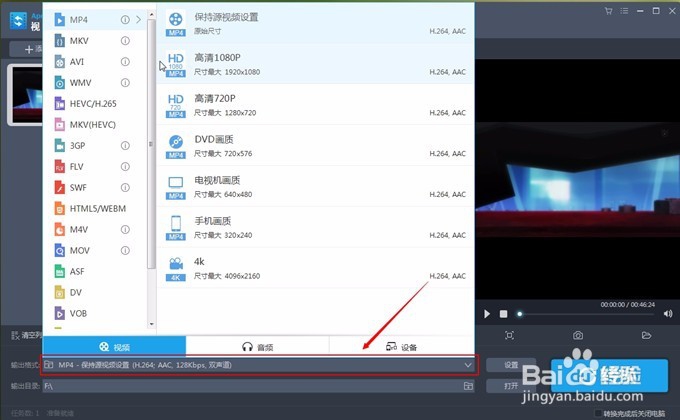Open the snapshot folder icon under preview
Screen dimensions: 680x420
pyautogui.click(x=646, y=335)
